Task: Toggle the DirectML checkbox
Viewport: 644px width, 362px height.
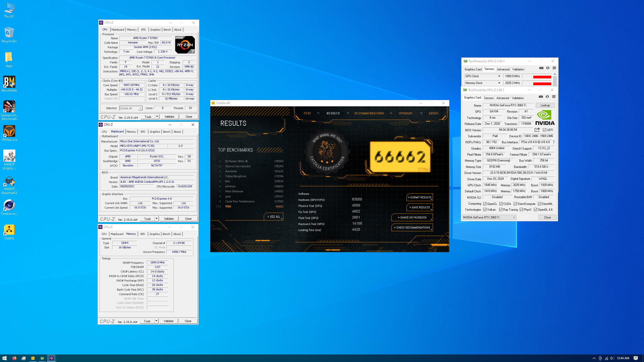Action: [x=540, y=204]
